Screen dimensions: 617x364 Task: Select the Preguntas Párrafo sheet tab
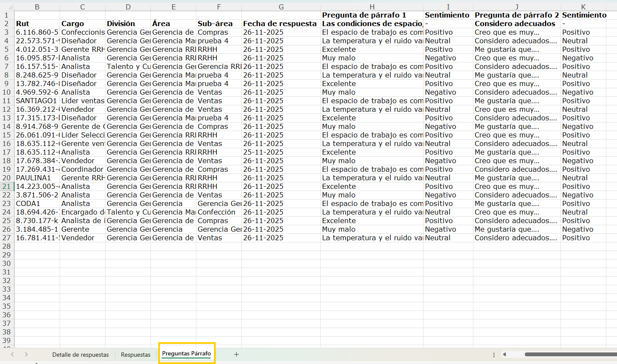pyautogui.click(x=187, y=354)
